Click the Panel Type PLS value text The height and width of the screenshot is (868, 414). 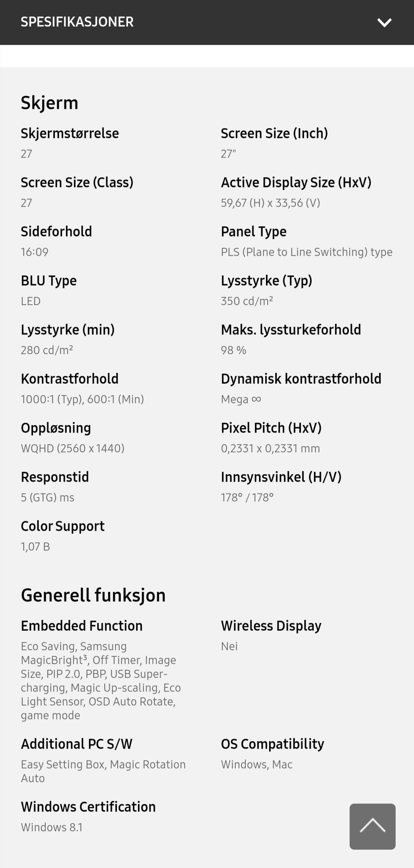(x=306, y=252)
